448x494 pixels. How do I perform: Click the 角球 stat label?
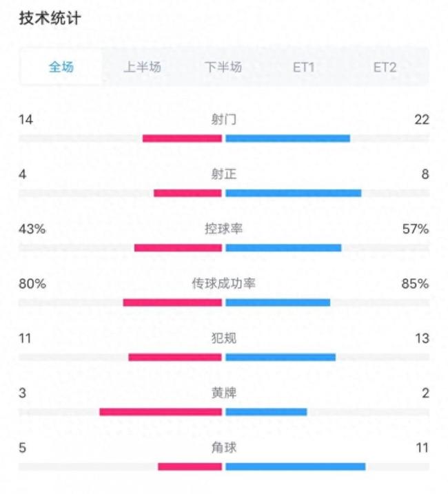(224, 447)
